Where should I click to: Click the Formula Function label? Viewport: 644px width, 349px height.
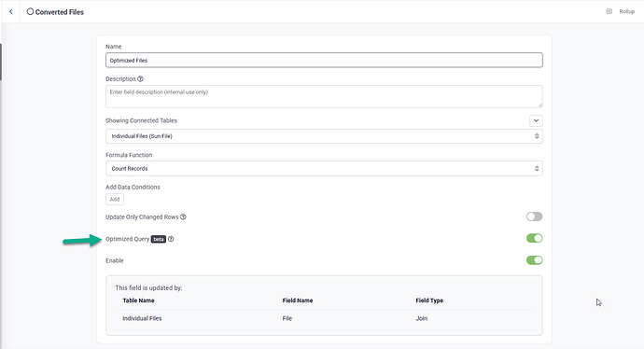click(x=129, y=155)
